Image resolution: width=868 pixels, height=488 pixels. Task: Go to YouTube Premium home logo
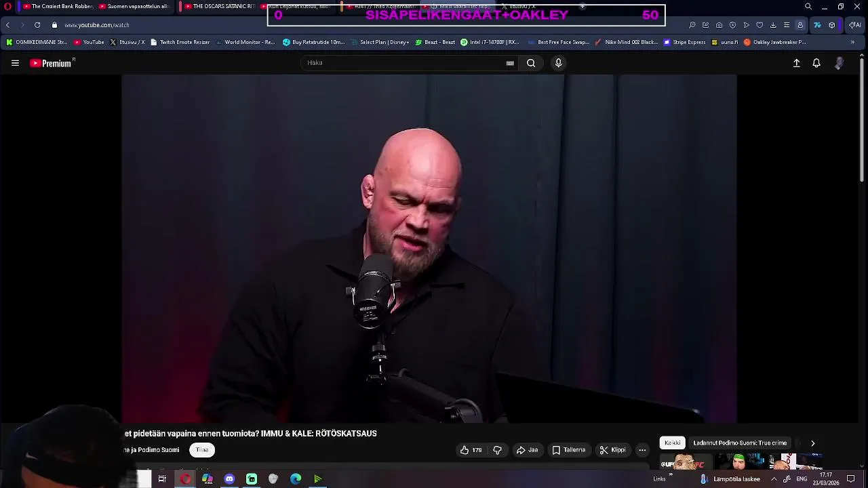(x=52, y=63)
